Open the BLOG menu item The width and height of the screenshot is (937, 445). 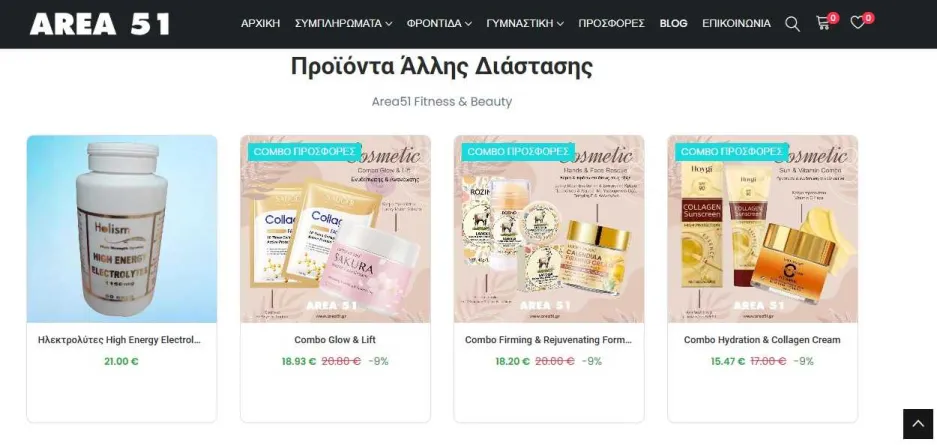pos(673,23)
